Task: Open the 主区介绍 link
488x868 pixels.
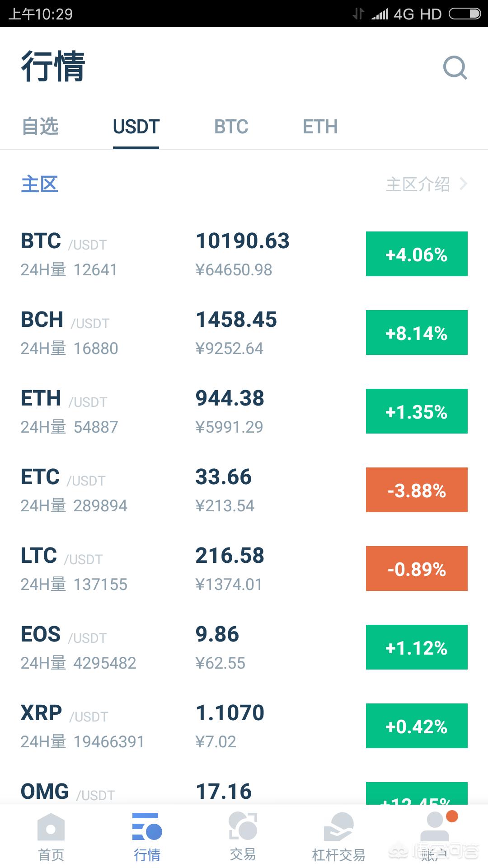Action: 418,184
